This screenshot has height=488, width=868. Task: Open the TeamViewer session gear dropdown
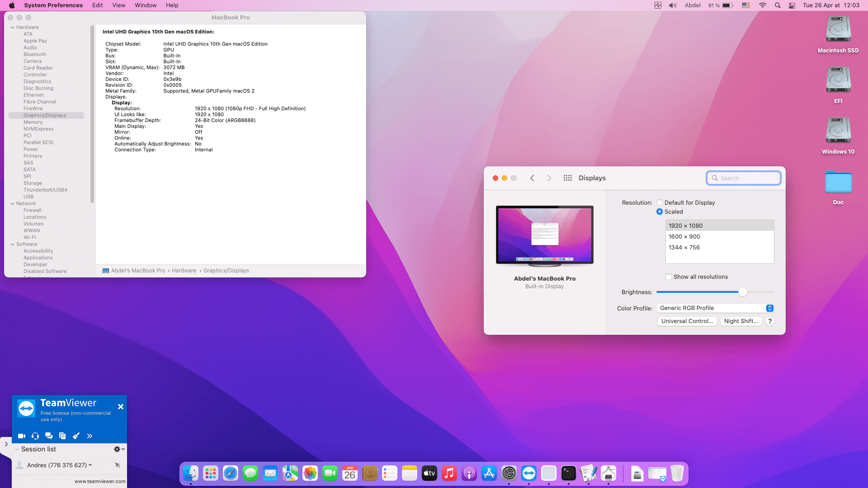tap(119, 449)
